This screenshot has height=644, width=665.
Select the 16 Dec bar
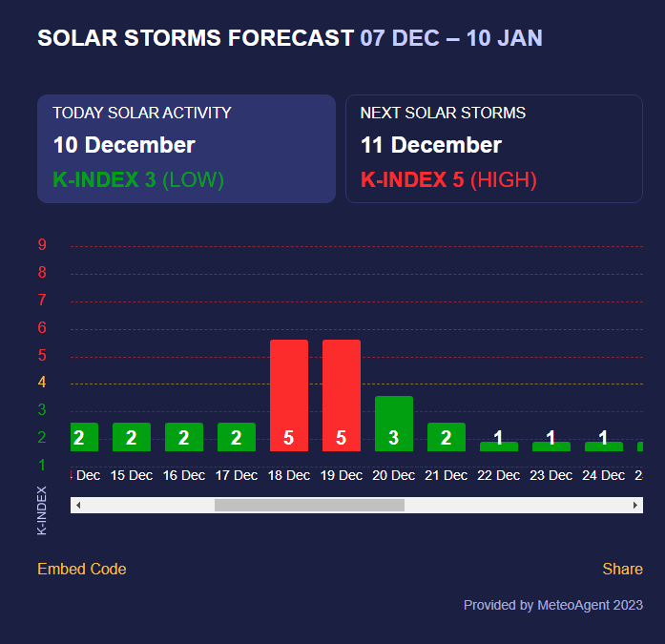(184, 437)
